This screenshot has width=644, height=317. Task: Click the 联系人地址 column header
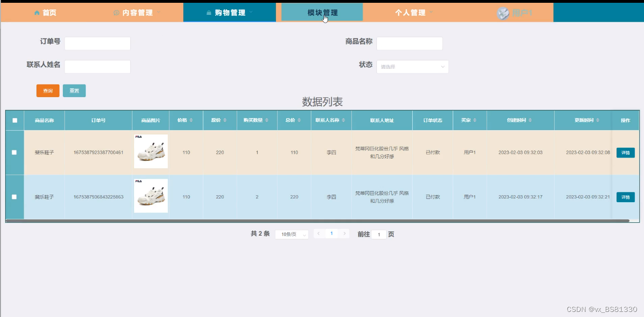click(x=382, y=120)
